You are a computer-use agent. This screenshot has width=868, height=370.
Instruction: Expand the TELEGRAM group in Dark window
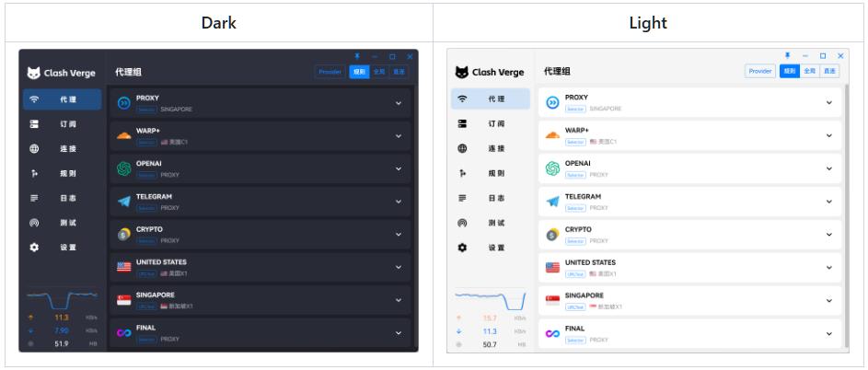[399, 202]
